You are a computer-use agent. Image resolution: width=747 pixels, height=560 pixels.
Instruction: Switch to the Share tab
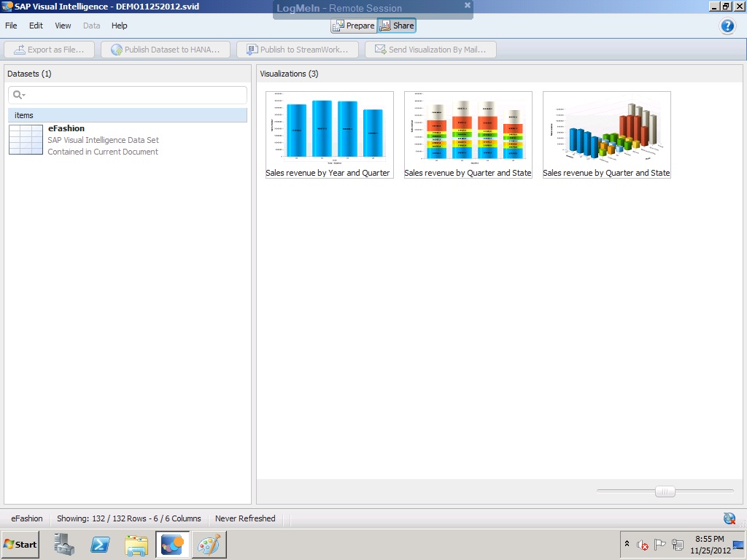(x=398, y=26)
